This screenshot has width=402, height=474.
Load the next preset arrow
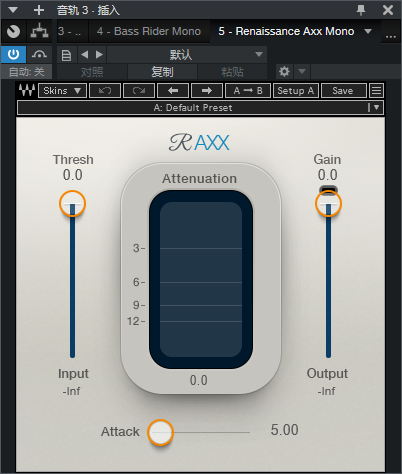click(99, 55)
